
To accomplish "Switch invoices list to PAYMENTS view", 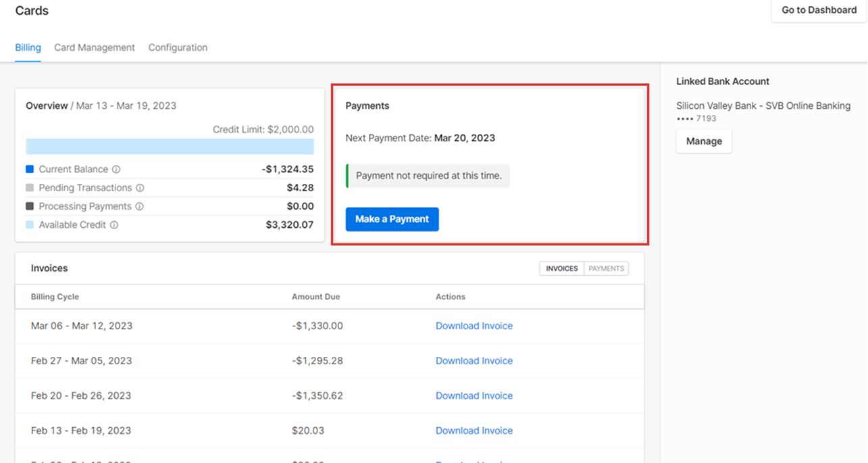I will coord(606,268).
